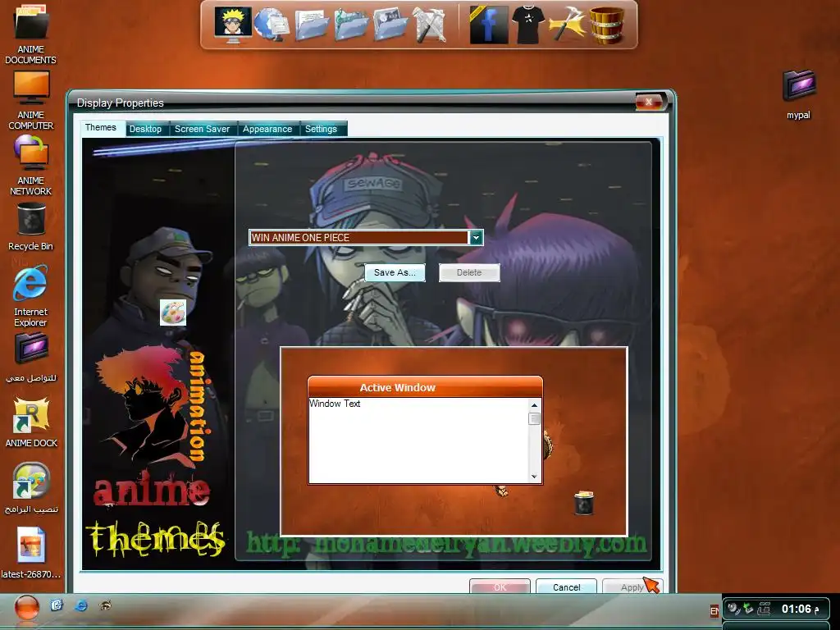Image resolution: width=840 pixels, height=630 pixels.
Task: Switch to the Screen Saver tab
Action: (202, 129)
